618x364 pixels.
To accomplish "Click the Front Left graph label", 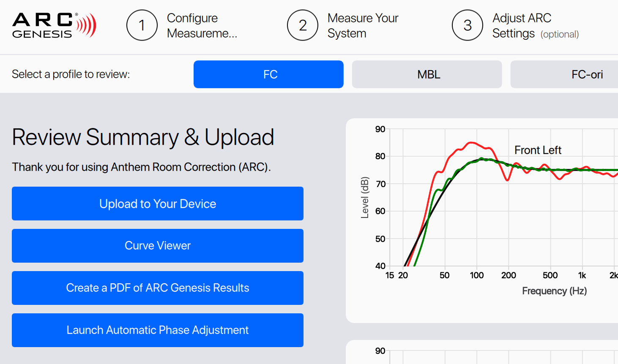I will [x=538, y=150].
